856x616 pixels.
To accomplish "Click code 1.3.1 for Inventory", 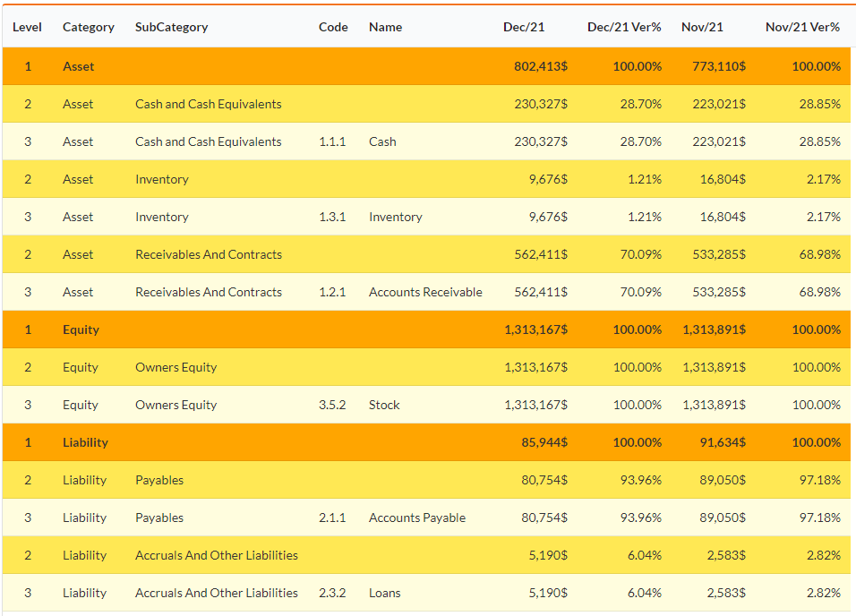I will coord(332,217).
